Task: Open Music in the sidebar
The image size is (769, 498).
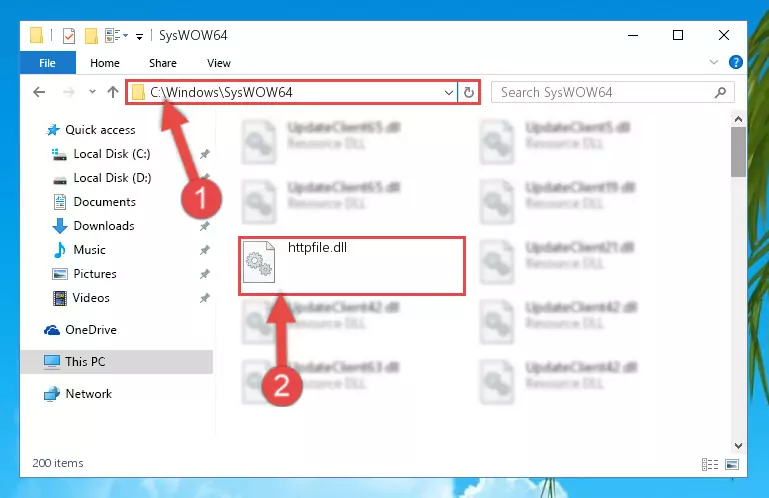Action: click(x=89, y=250)
